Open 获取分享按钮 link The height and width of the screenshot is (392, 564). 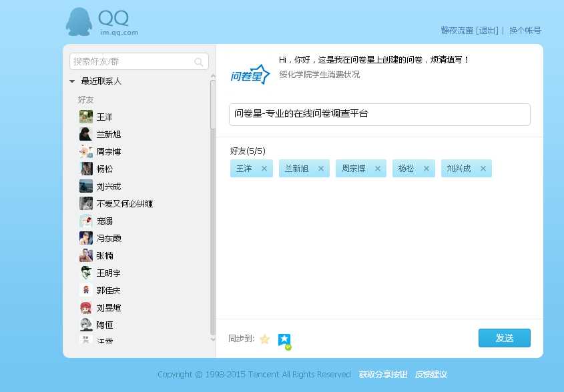click(382, 375)
